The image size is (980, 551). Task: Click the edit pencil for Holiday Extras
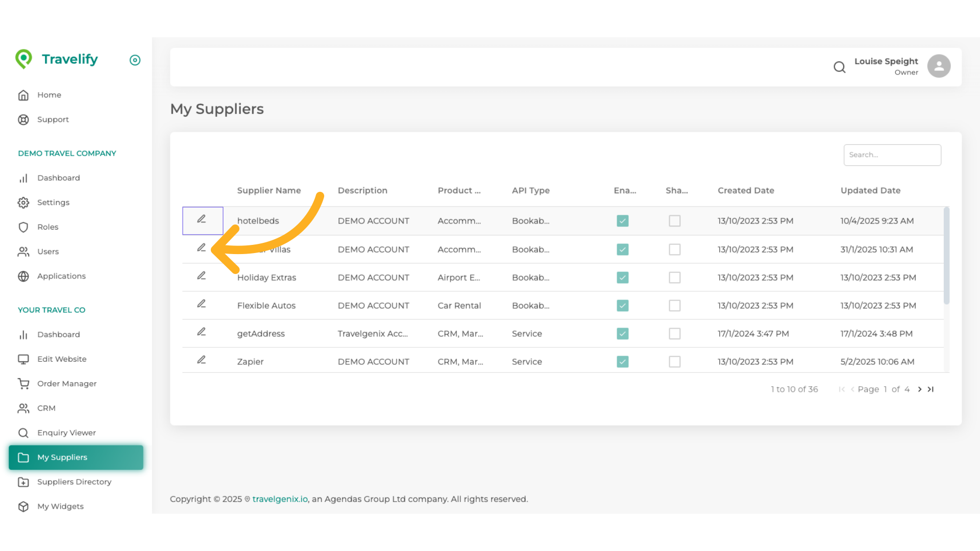tap(202, 276)
